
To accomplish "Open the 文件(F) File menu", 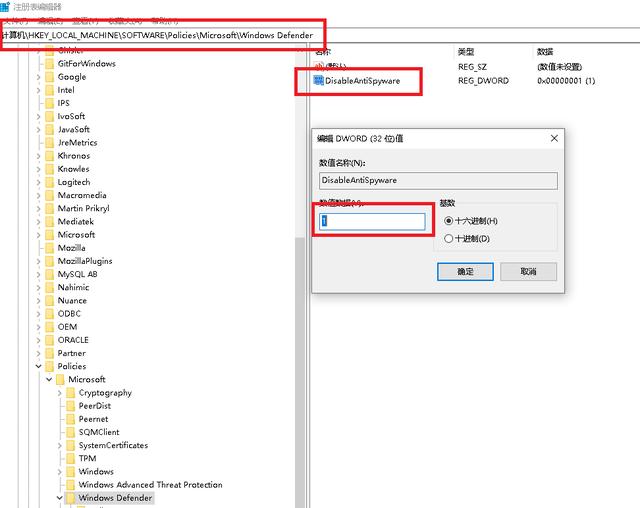I will click(x=16, y=21).
